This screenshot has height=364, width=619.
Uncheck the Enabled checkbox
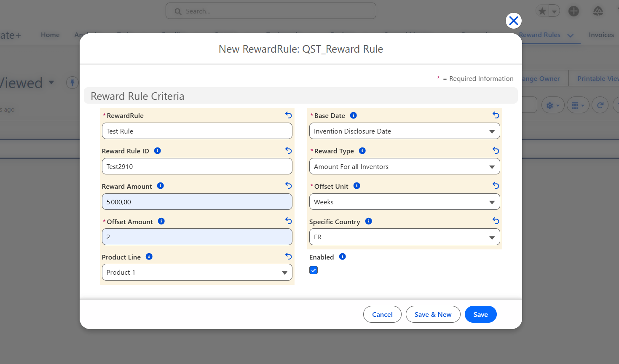point(314,270)
